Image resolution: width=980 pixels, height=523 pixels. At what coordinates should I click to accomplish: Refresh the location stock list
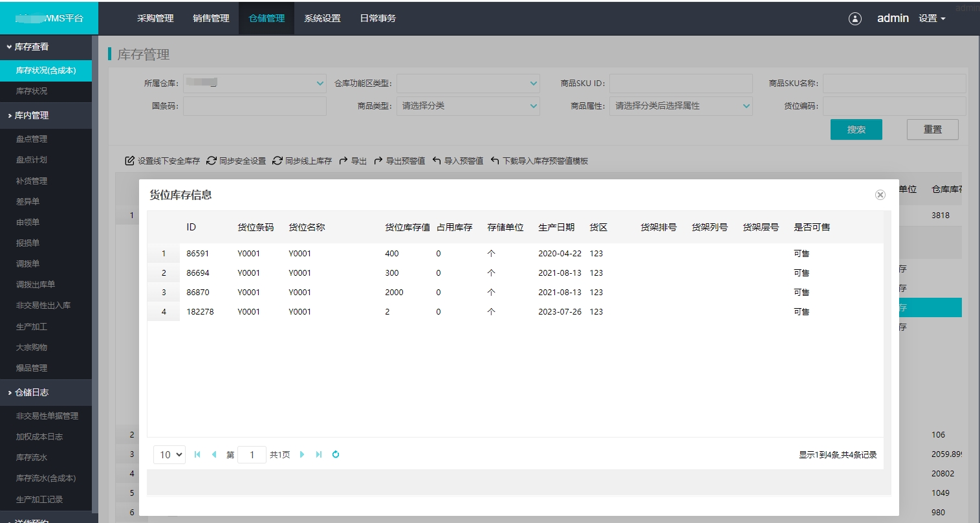336,454
